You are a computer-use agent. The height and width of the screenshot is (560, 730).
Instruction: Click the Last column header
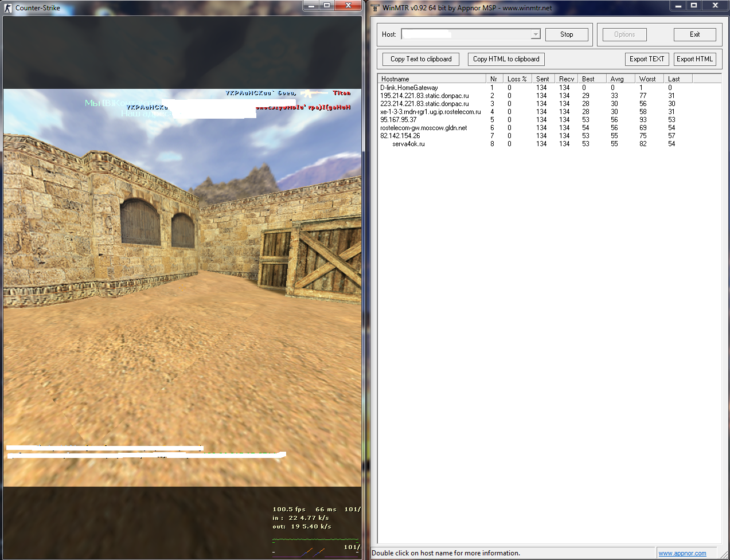678,79
